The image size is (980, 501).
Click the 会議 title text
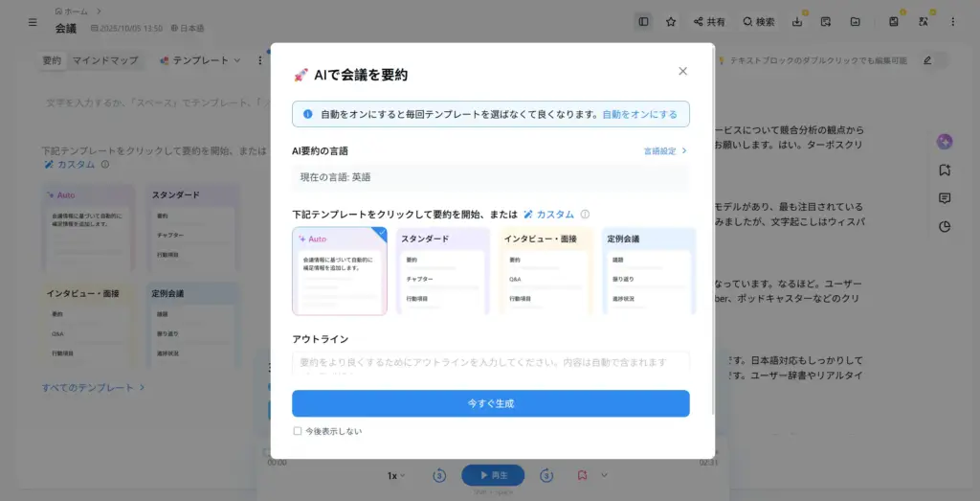tap(66, 28)
